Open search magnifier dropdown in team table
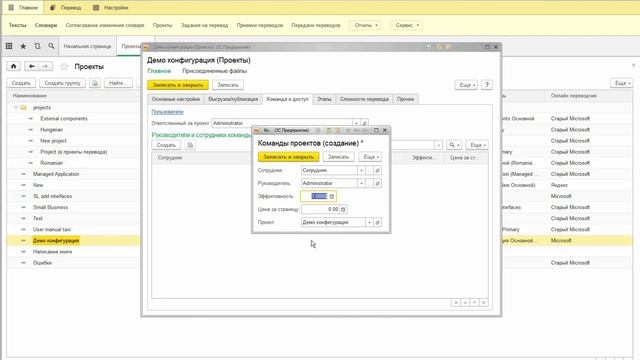640x360 pixels. 454,145
